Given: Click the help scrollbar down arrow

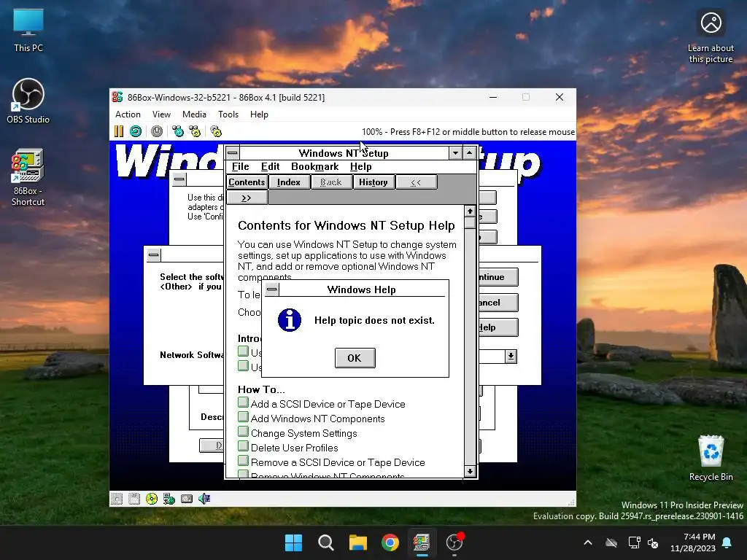Looking at the screenshot, I should 471,472.
